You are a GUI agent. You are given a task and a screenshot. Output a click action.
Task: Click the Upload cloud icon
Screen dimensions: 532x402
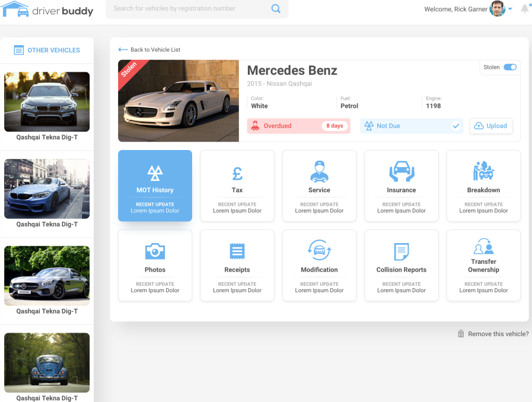click(x=479, y=126)
